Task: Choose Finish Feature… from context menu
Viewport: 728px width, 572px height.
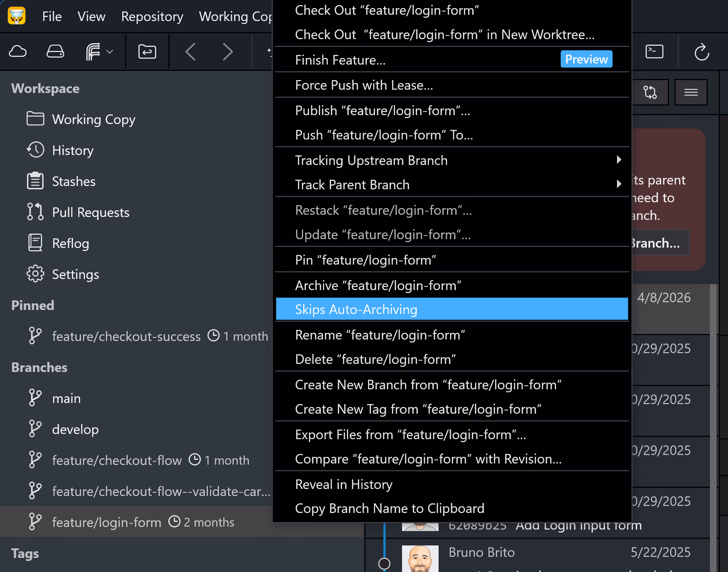Action: pos(452,60)
